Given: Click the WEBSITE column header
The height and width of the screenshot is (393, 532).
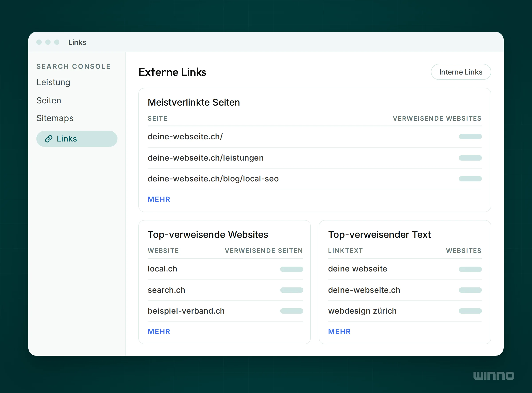Looking at the screenshot, I should coord(163,251).
